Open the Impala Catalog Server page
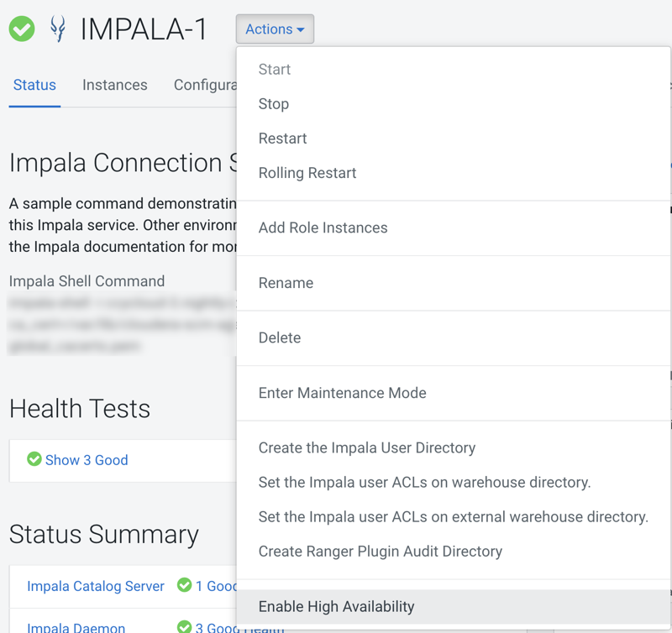 point(95,586)
